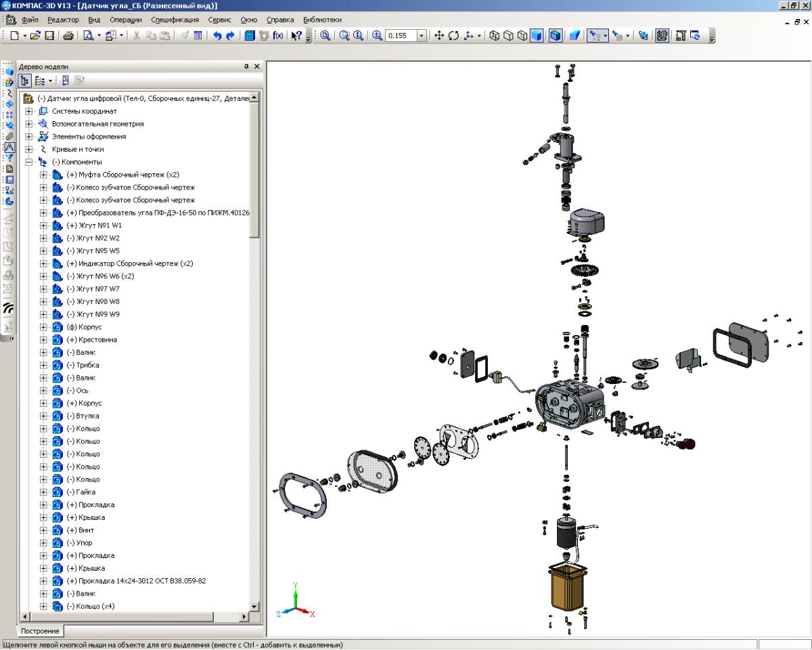Open the zoom scale dropdown

[422, 36]
